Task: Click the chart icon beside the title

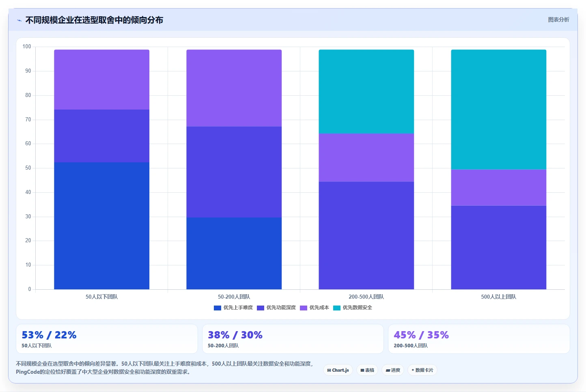Action: tap(19, 20)
